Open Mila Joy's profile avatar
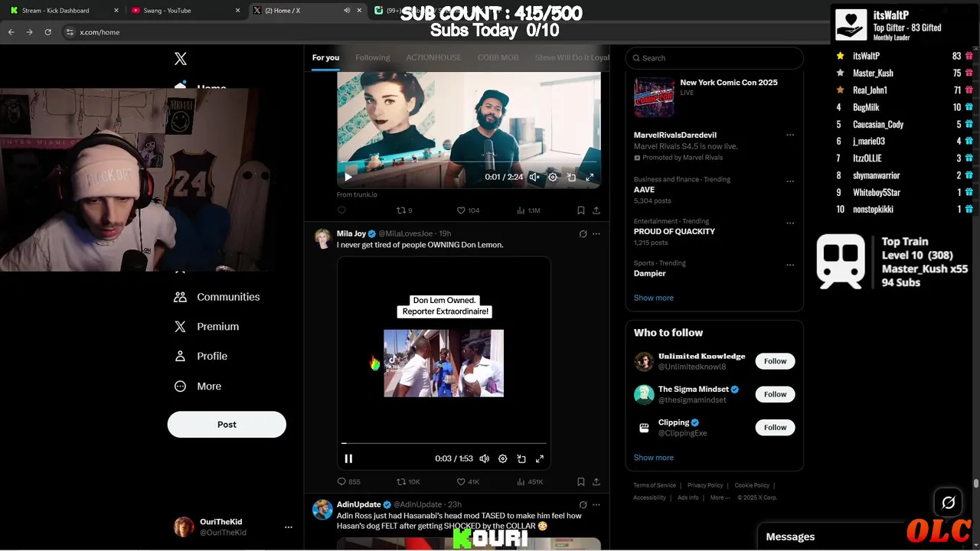980x551 pixels. click(x=322, y=238)
